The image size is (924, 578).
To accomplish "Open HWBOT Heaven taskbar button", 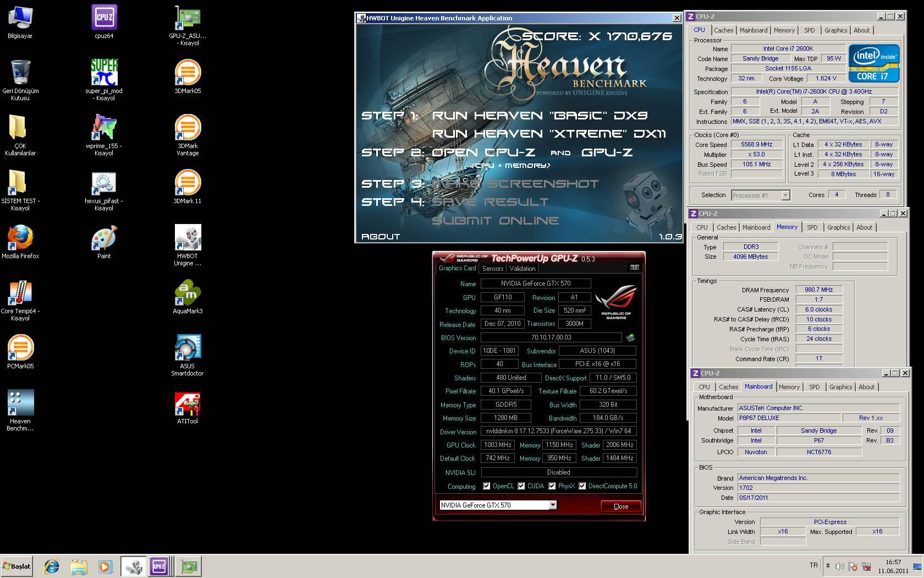I will click(x=133, y=566).
